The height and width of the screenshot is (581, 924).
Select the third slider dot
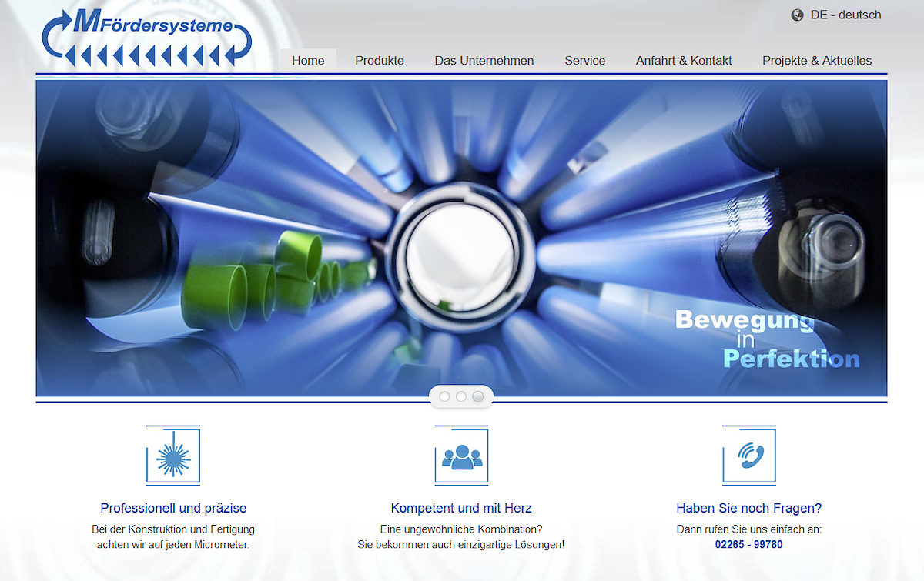pos(478,396)
